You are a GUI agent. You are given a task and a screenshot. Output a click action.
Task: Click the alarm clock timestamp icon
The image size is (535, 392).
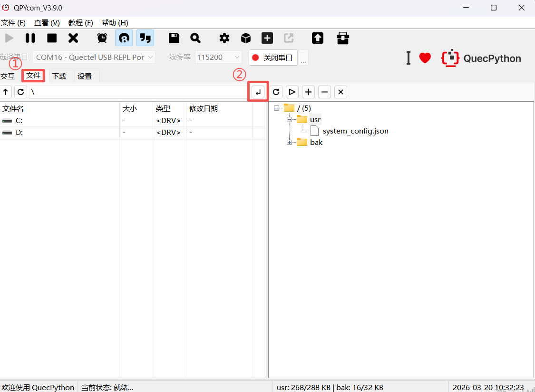point(102,38)
